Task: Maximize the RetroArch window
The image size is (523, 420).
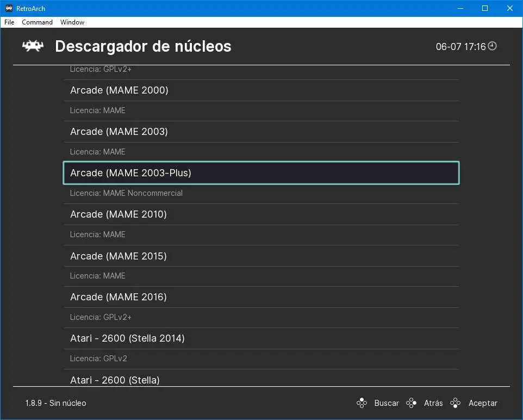Action: [x=485, y=8]
